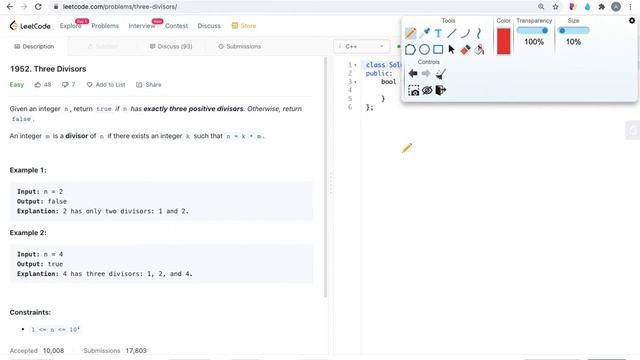640x360 pixels.
Task: Select the curved arc tool
Action: (465, 33)
